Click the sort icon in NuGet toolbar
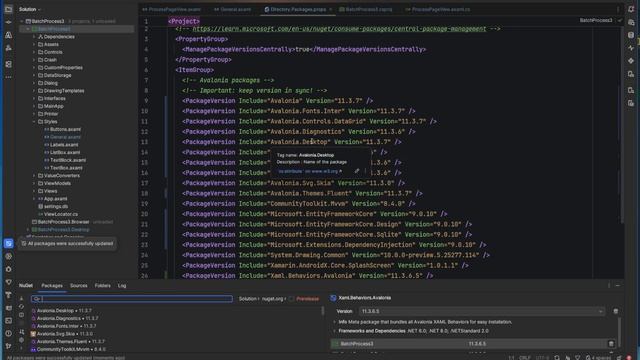640x360 pixels. click(22, 331)
